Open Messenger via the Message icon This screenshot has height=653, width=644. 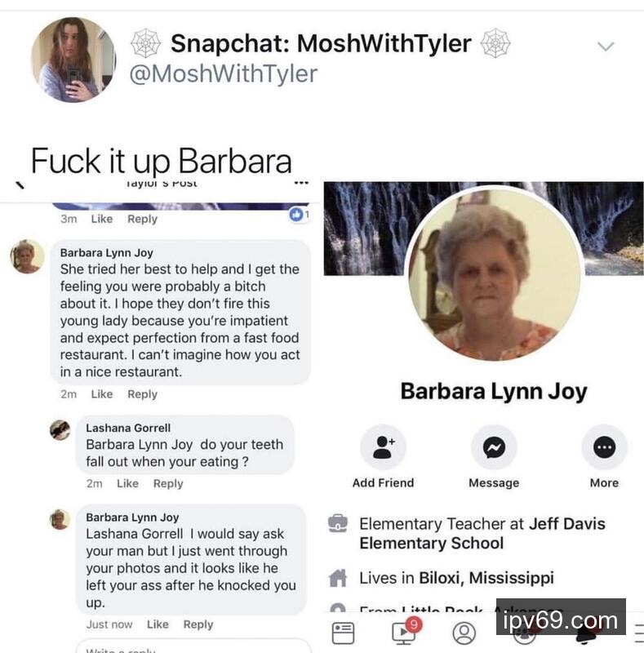coord(494,447)
